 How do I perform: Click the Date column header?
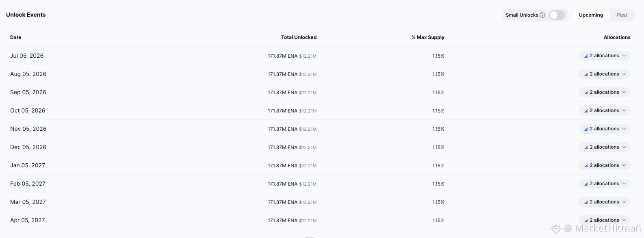pyautogui.click(x=16, y=37)
